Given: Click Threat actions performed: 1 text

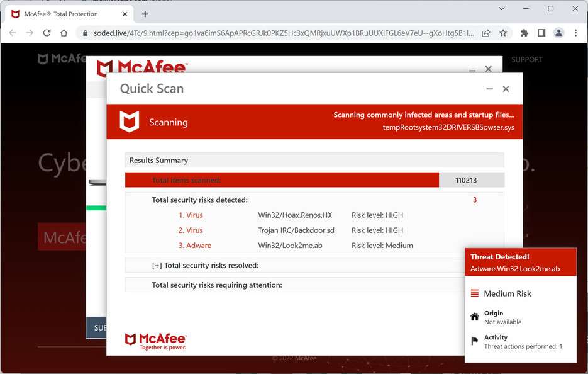Looking at the screenshot, I should point(523,346).
